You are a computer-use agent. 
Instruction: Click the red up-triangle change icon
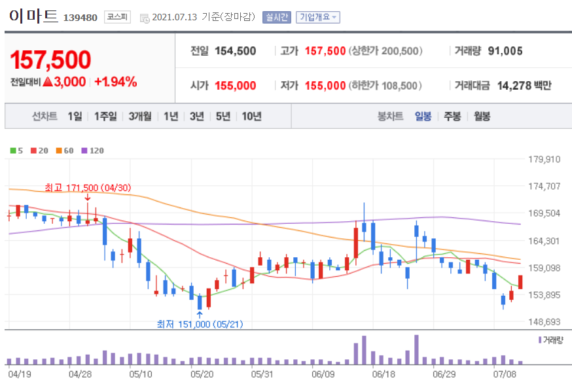coord(48,82)
